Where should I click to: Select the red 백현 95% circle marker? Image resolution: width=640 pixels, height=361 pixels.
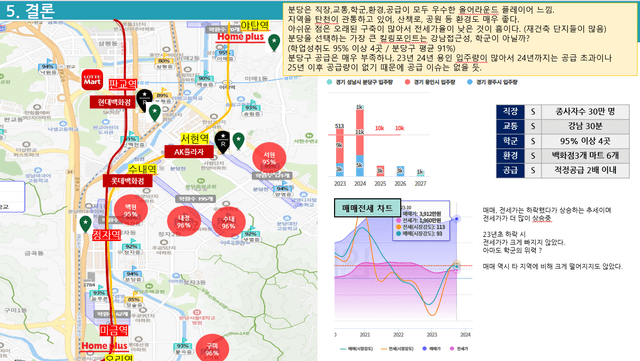pos(131,210)
